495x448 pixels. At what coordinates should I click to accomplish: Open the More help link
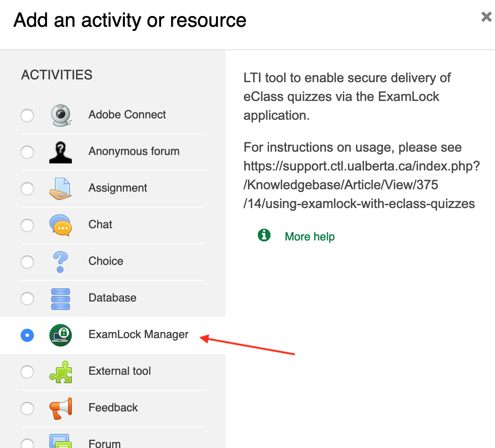click(309, 236)
